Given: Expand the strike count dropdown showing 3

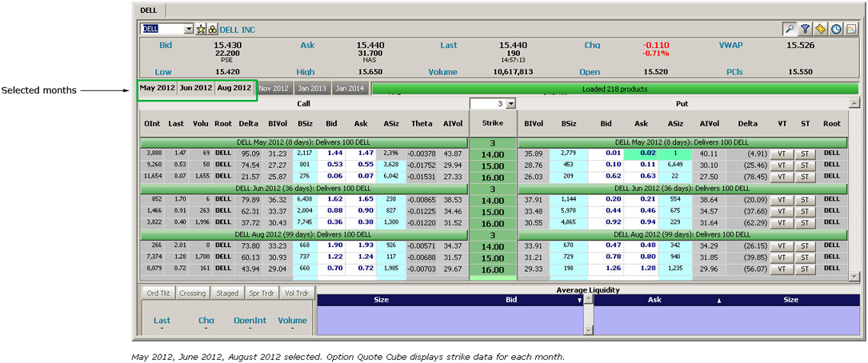Looking at the screenshot, I should pos(510,103).
